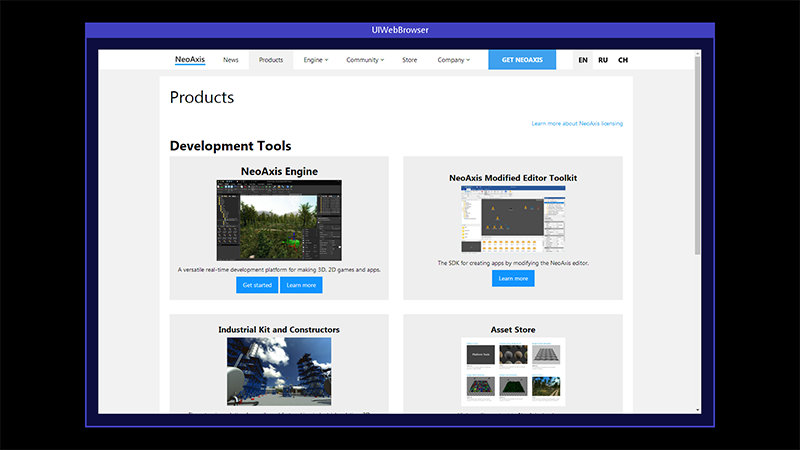Screen dimensions: 800x450
Task: Click the NeoAxis Engine screenshot thumbnail
Action: pos(279,220)
